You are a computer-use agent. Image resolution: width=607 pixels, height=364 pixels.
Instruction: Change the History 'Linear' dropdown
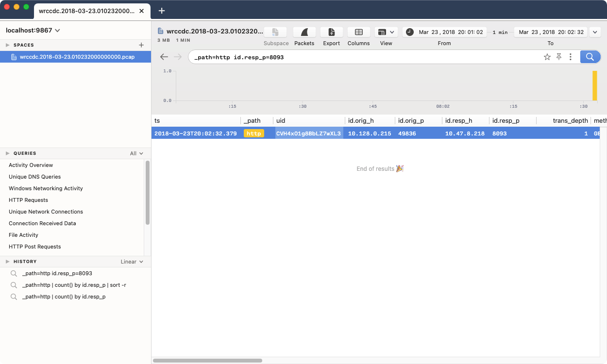pos(132,261)
